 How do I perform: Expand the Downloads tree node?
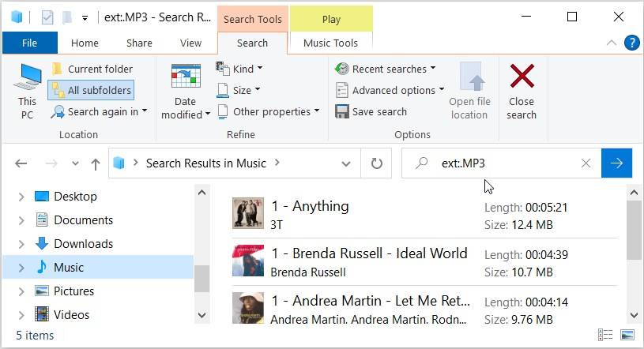21,244
